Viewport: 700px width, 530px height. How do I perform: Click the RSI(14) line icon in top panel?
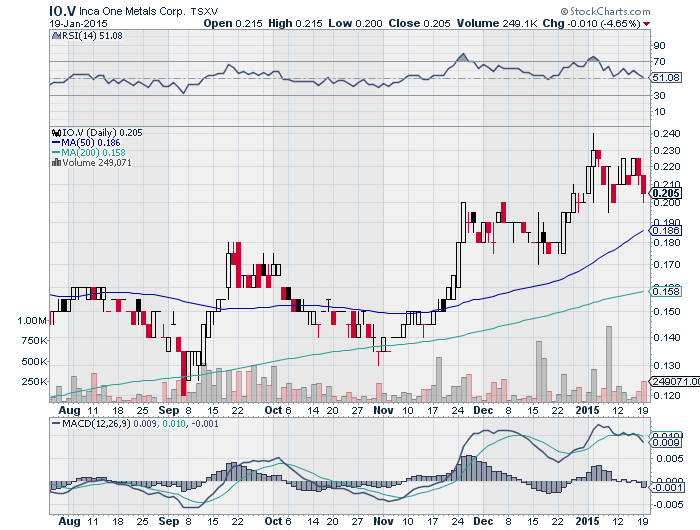56,34
